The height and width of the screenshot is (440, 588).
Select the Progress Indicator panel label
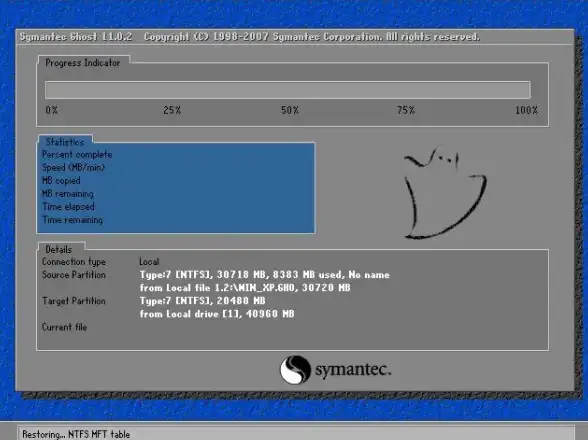tap(82, 63)
